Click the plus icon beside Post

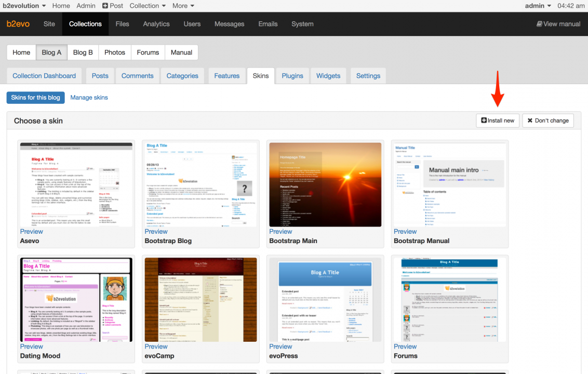[105, 6]
